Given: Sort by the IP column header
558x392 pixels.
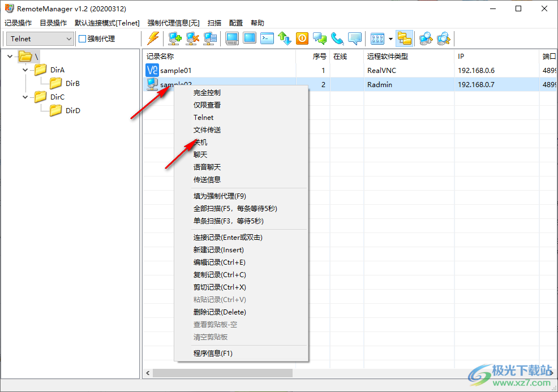Looking at the screenshot, I should click(x=496, y=56).
